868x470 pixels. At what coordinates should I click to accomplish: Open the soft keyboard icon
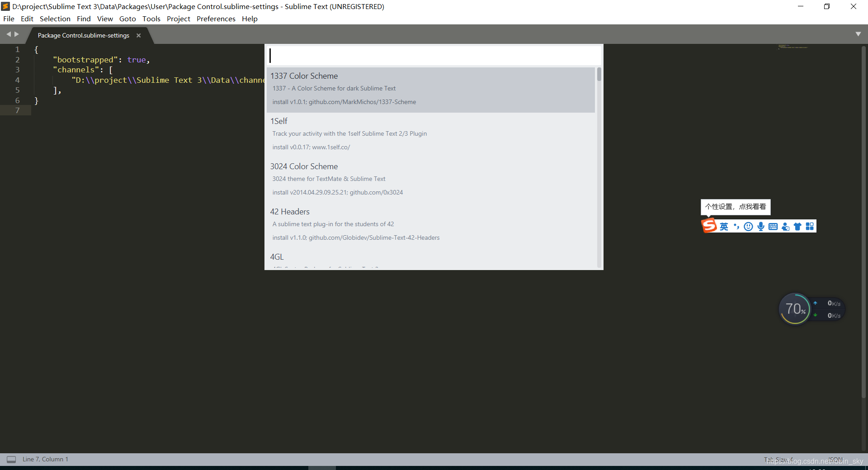773,226
